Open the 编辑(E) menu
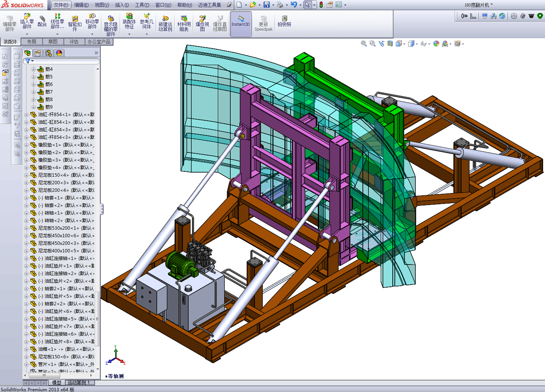Viewport: 545px width, 392px height. click(81, 5)
